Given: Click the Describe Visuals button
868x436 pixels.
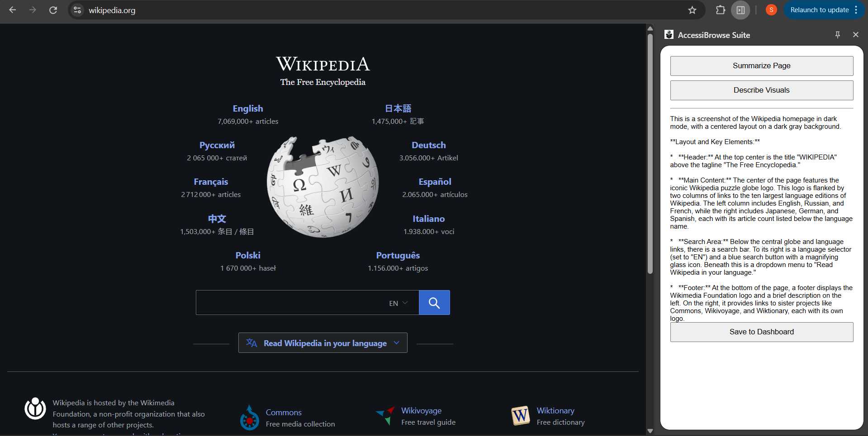Looking at the screenshot, I should (762, 90).
